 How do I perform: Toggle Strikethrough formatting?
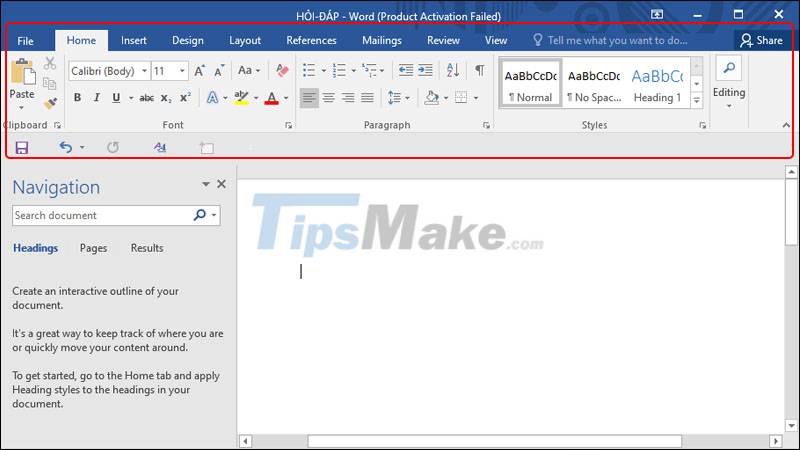146,98
